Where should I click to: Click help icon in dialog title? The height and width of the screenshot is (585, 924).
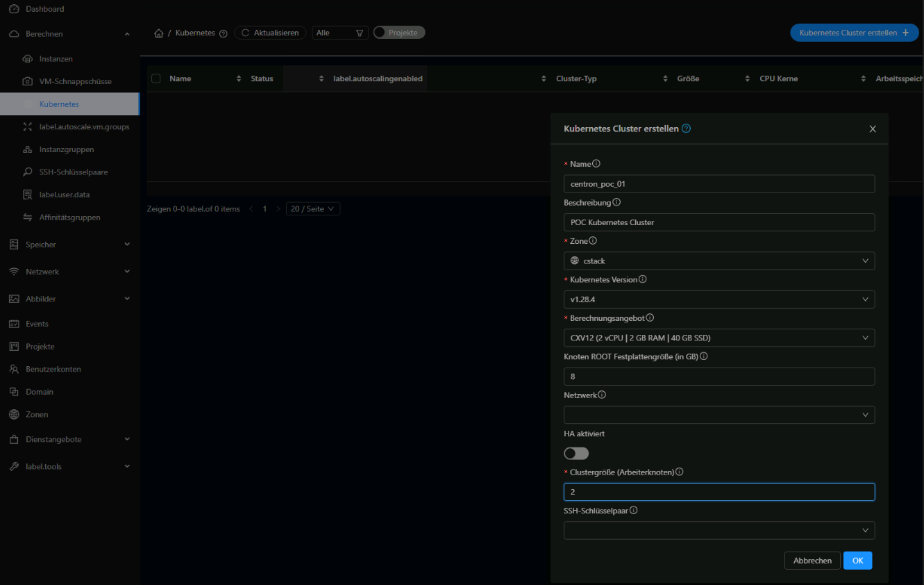pos(687,129)
